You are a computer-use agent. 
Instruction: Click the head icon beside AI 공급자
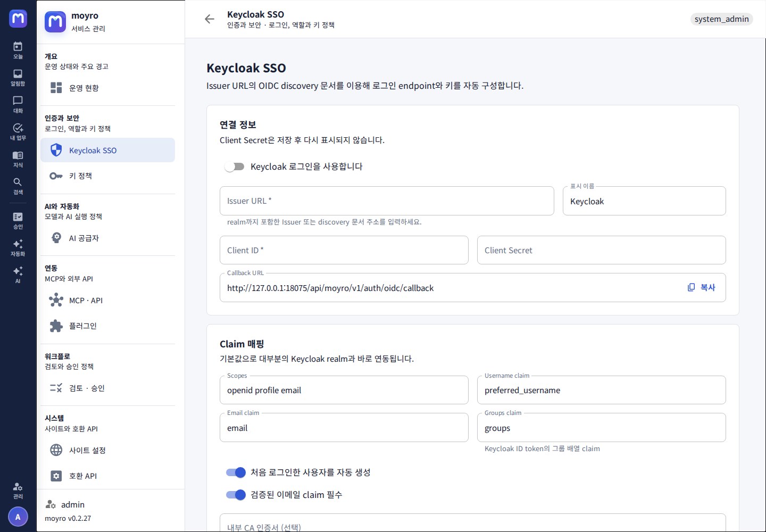coord(56,238)
